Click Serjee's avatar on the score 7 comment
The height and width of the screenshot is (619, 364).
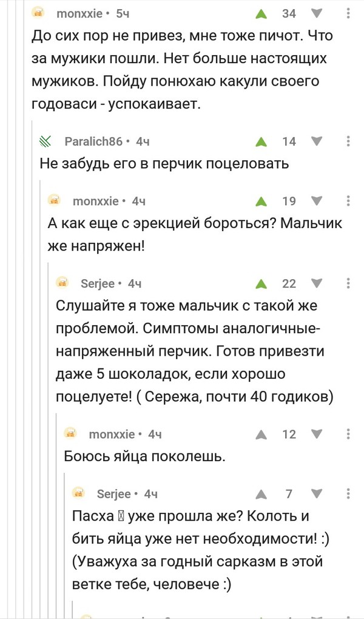[x=79, y=493]
